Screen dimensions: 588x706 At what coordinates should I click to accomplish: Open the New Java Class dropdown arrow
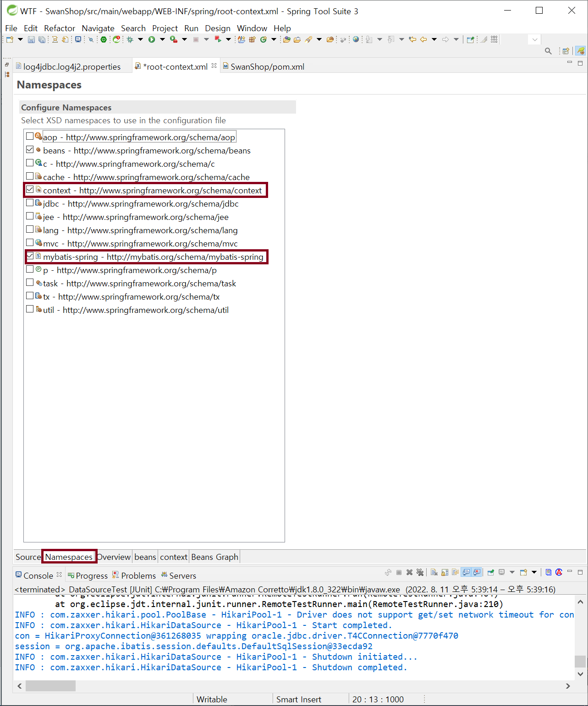point(274,39)
